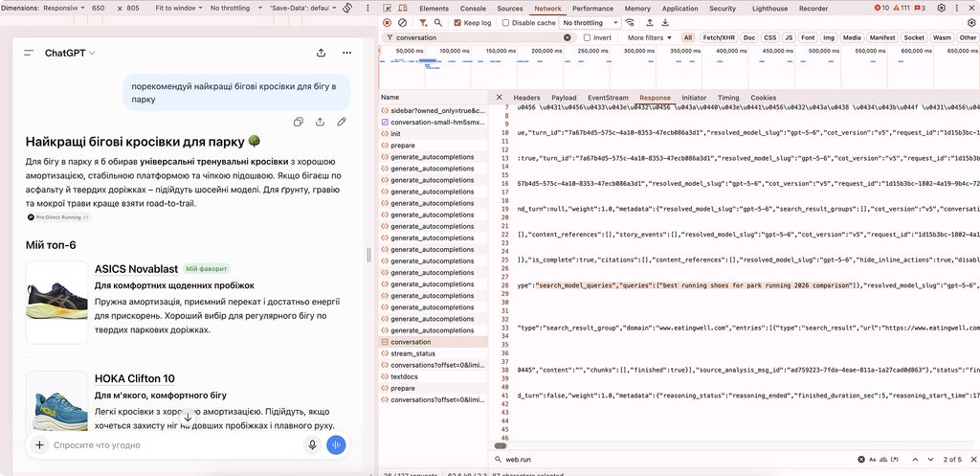Image resolution: width=980 pixels, height=476 pixels.
Task: Open ChatGPT sidebar menu icon
Action: click(x=29, y=54)
